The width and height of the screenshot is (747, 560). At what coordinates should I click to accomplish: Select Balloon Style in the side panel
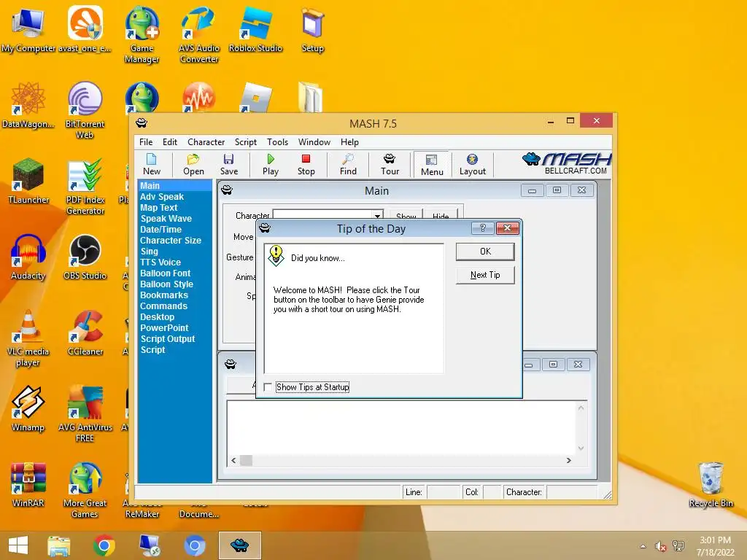click(x=166, y=284)
